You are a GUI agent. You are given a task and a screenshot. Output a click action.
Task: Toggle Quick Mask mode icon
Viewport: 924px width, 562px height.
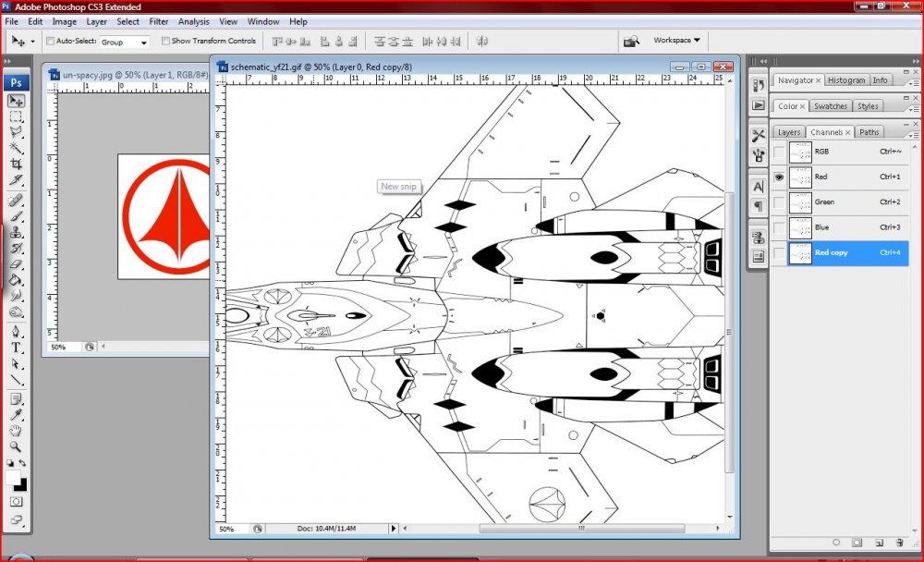(x=16, y=502)
